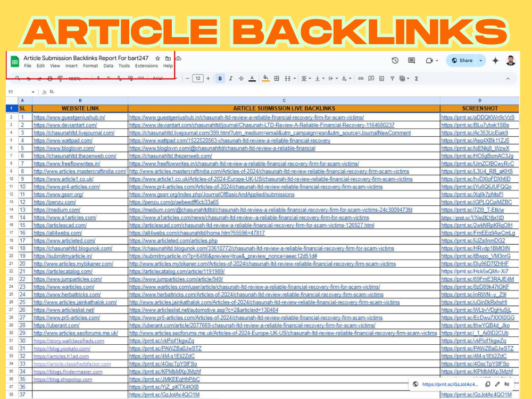This screenshot has width=532, height=399.
Task: Open the cell name box dropdown
Action: (33, 92)
